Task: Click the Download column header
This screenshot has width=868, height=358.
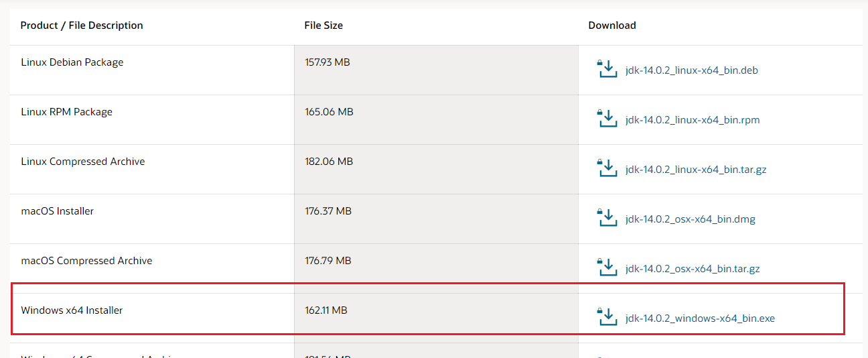Action: click(x=611, y=25)
